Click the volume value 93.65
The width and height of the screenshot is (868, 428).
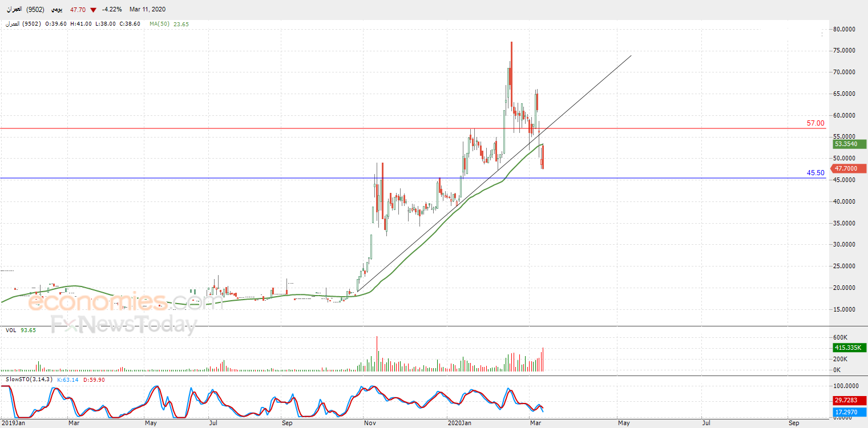[x=29, y=330]
